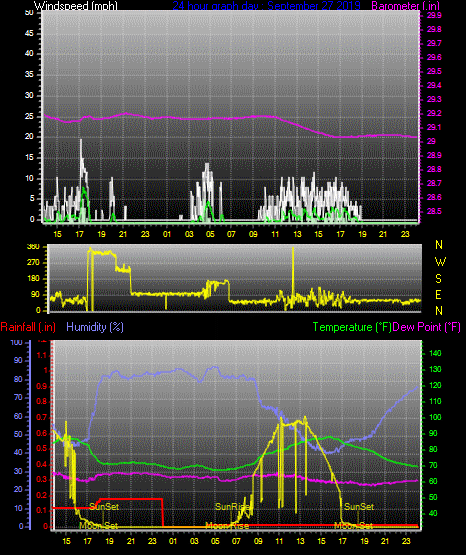Select the Humidity (%) legend label
The height and width of the screenshot is (555, 466).
tap(95, 327)
